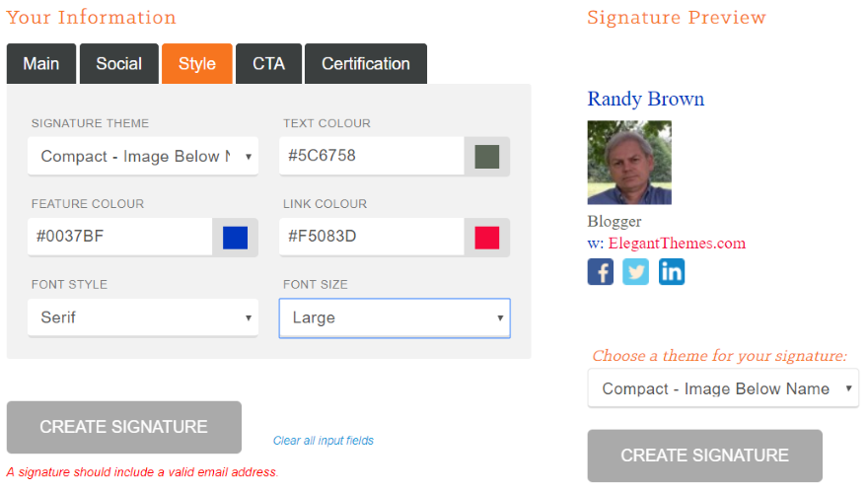Switch to the Main tab
The image size is (868, 490).
point(41,64)
